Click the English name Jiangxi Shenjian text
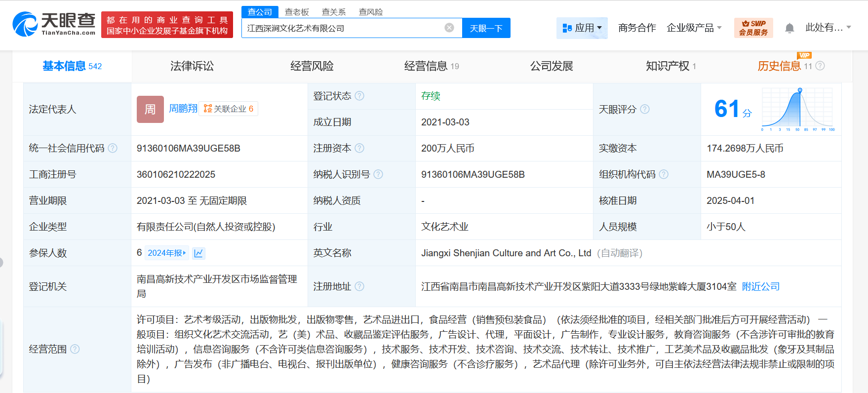 [x=506, y=253]
